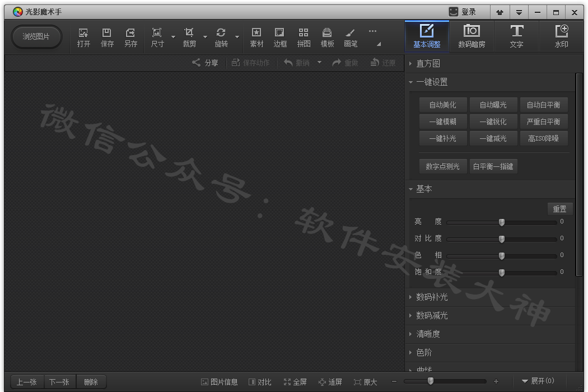Open 图片信息 image info
The height and width of the screenshot is (392, 588).
pyautogui.click(x=220, y=382)
